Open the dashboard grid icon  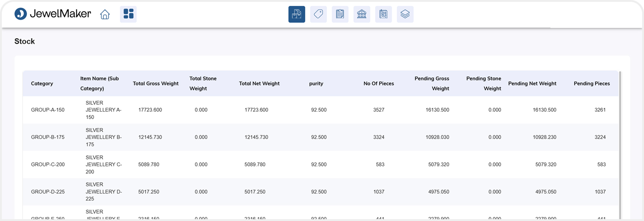128,14
